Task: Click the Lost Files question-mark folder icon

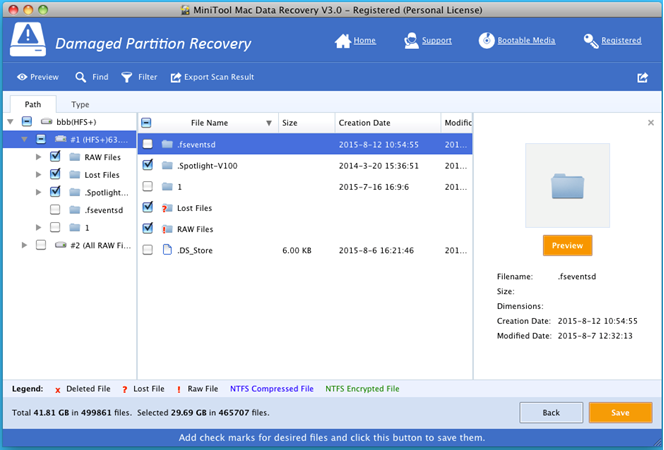Action: click(167, 208)
